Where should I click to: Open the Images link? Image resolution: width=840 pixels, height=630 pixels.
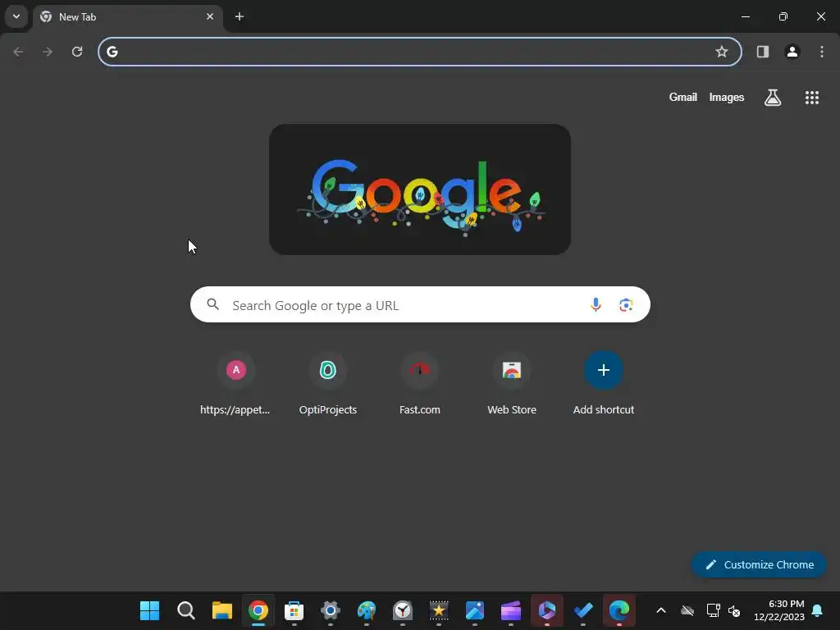pyautogui.click(x=727, y=97)
